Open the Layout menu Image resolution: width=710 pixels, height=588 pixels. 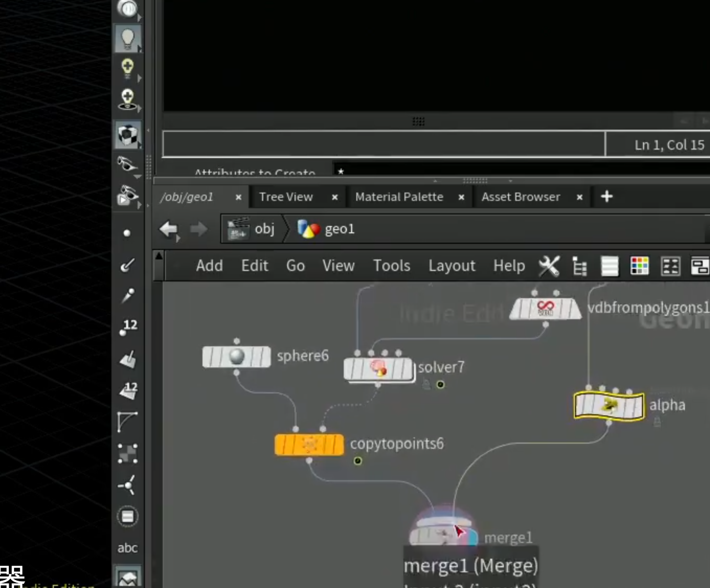tap(452, 266)
